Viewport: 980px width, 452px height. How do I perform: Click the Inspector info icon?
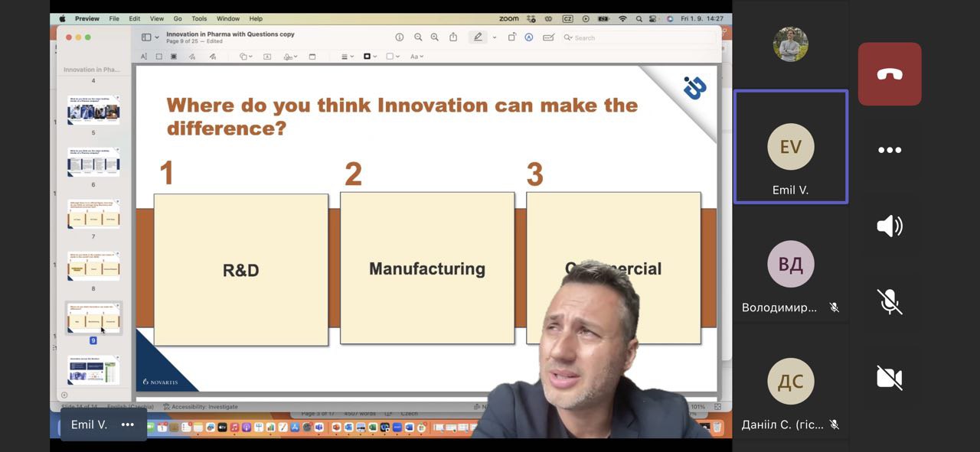click(x=400, y=37)
